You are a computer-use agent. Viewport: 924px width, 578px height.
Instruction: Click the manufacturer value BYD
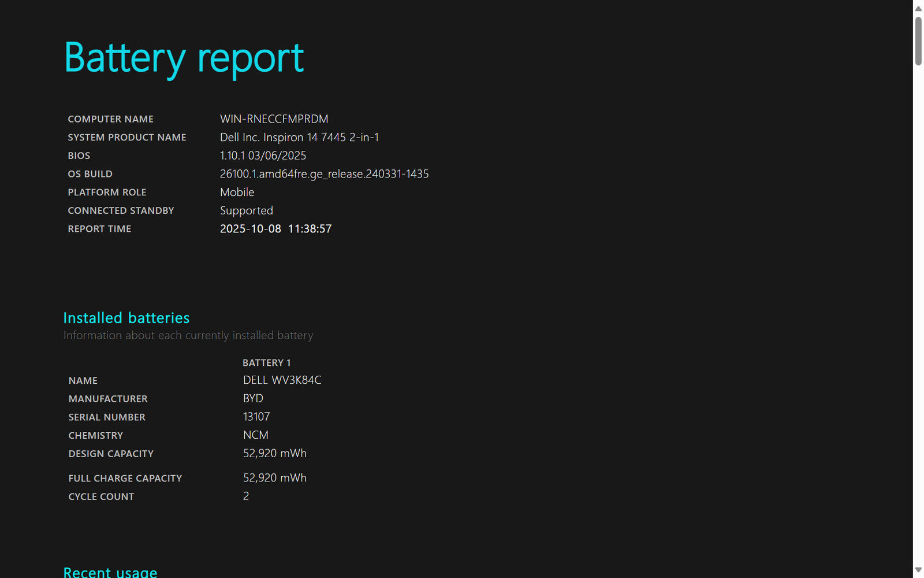coord(253,399)
